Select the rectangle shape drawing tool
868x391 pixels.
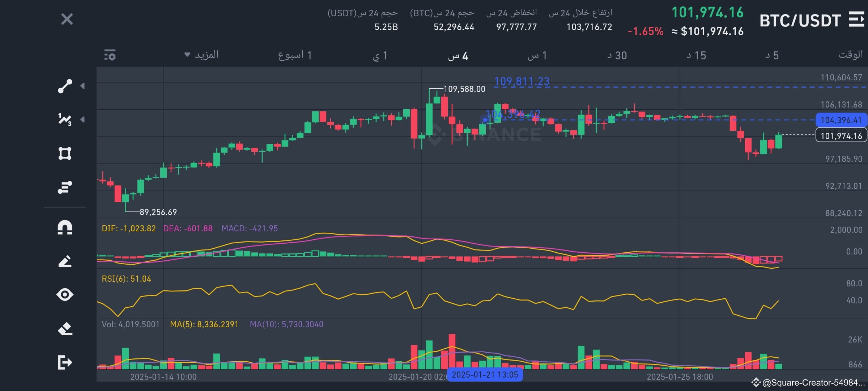tap(65, 154)
